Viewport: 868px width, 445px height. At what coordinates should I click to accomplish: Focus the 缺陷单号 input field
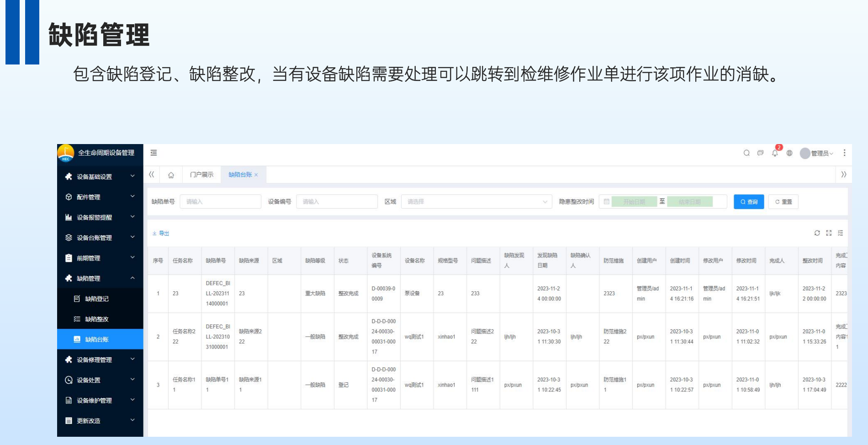click(x=221, y=202)
